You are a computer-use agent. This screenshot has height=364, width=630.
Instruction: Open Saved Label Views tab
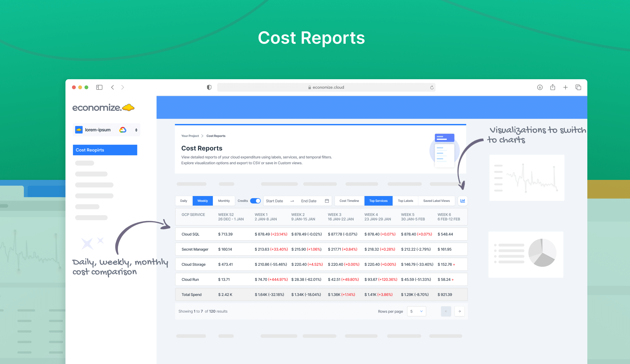coord(436,201)
